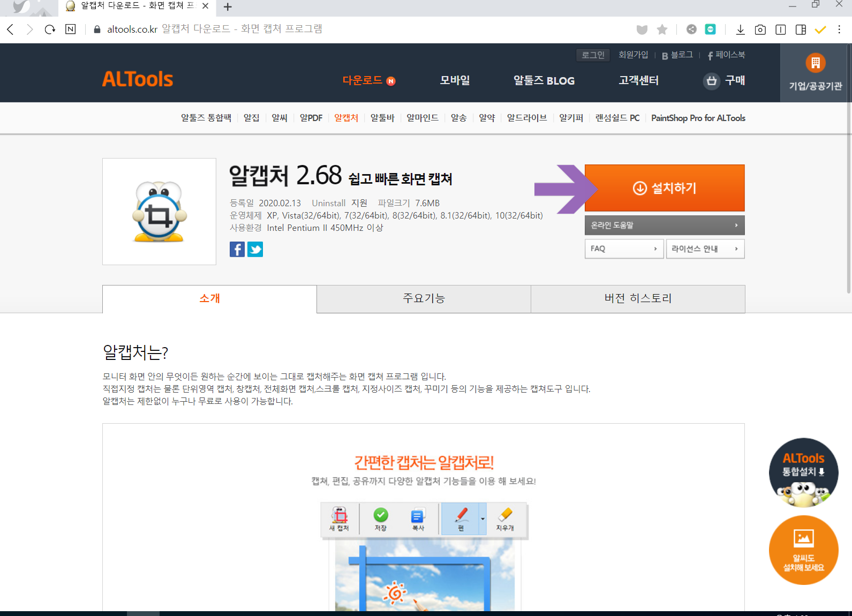Click the 블로그 link in the top bar
852x616 pixels.
pyautogui.click(x=677, y=55)
